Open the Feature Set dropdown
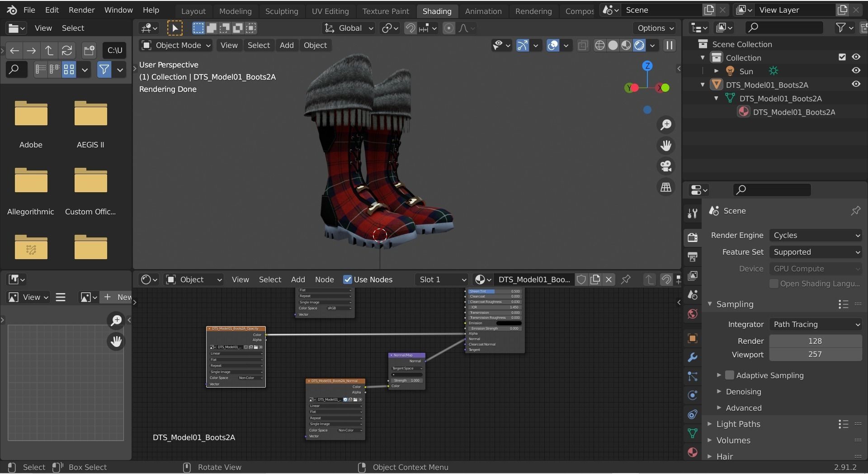 click(x=816, y=252)
